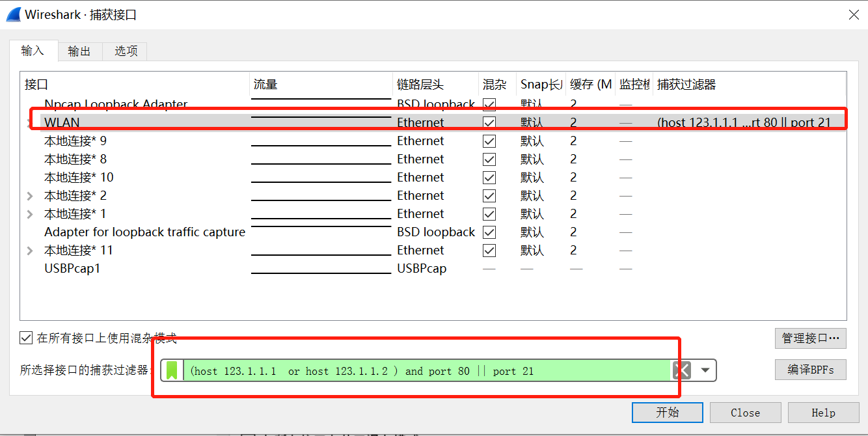Select the USBPcap1 interface
Viewport: 868px width, 436px height.
tap(72, 268)
